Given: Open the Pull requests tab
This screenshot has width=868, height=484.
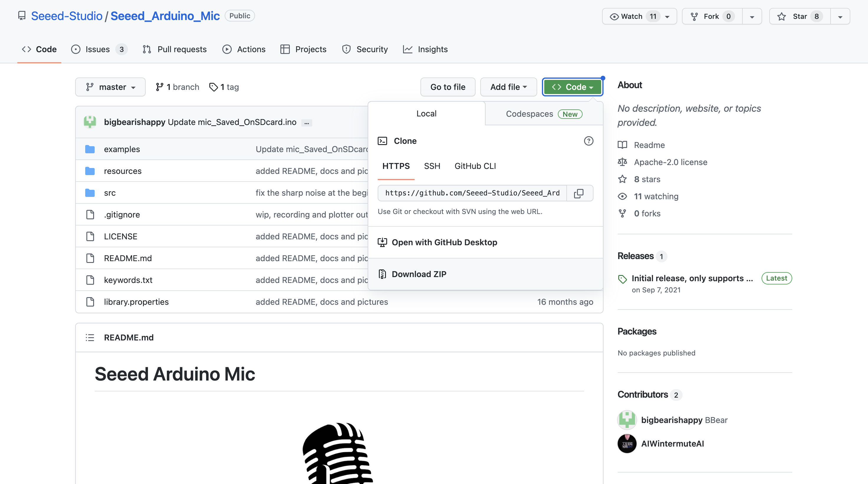Looking at the screenshot, I should pos(175,49).
